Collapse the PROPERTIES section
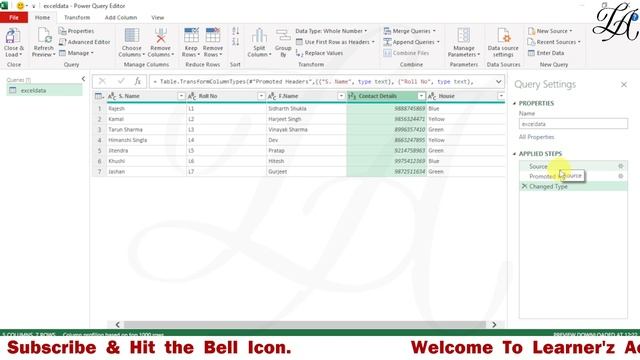Viewport: 640px width, 360px height. [x=514, y=103]
